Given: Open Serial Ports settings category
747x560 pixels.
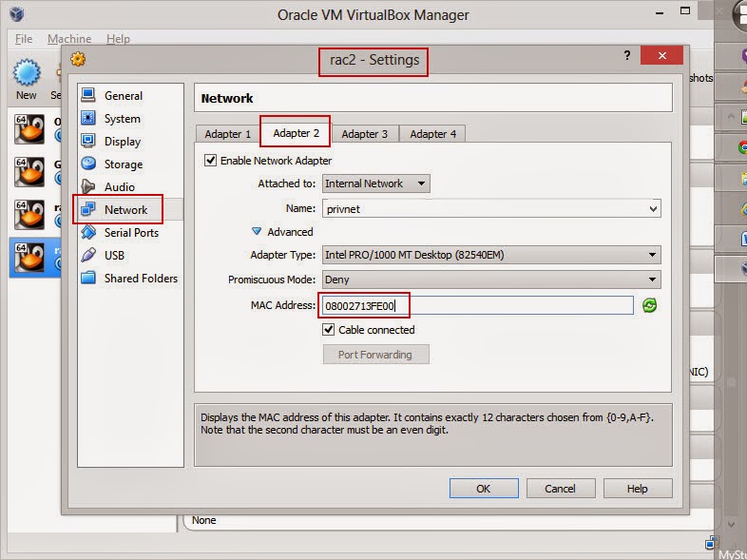Looking at the screenshot, I should coord(129,233).
